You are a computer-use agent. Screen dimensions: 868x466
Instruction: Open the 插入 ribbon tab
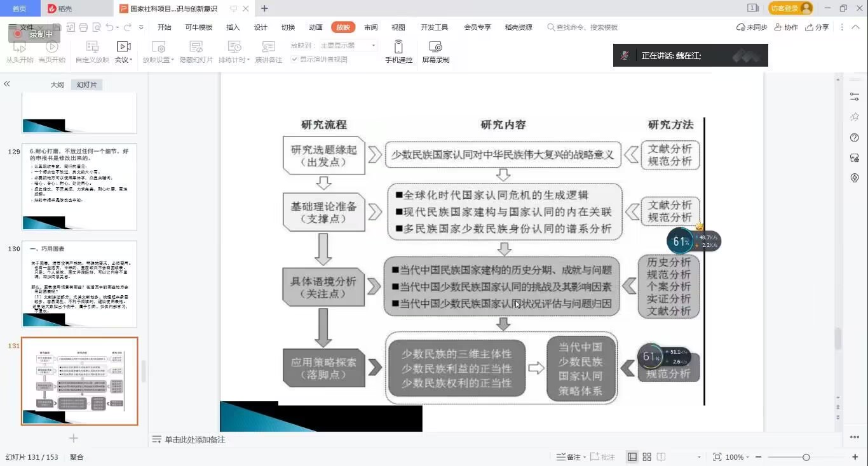click(x=233, y=27)
